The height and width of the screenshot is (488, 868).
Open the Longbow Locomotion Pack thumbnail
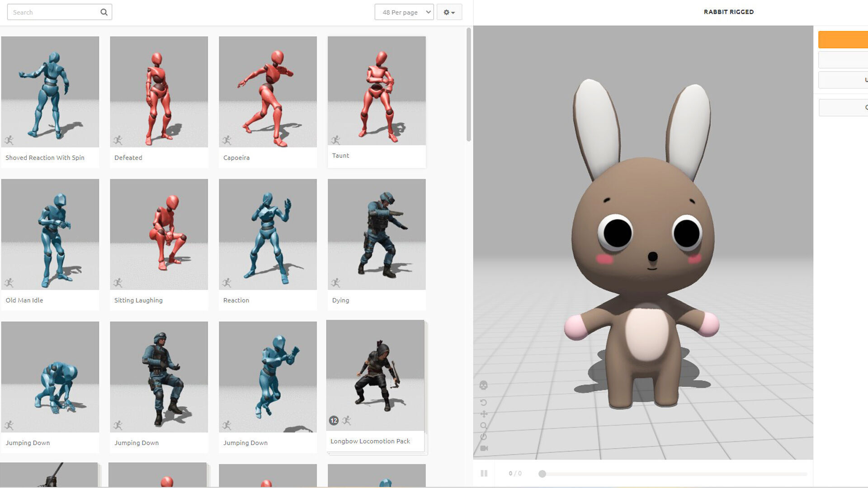tap(375, 375)
